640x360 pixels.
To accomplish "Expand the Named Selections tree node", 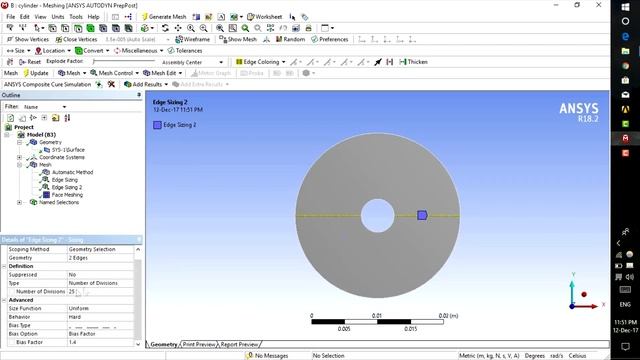I will tap(19, 202).
